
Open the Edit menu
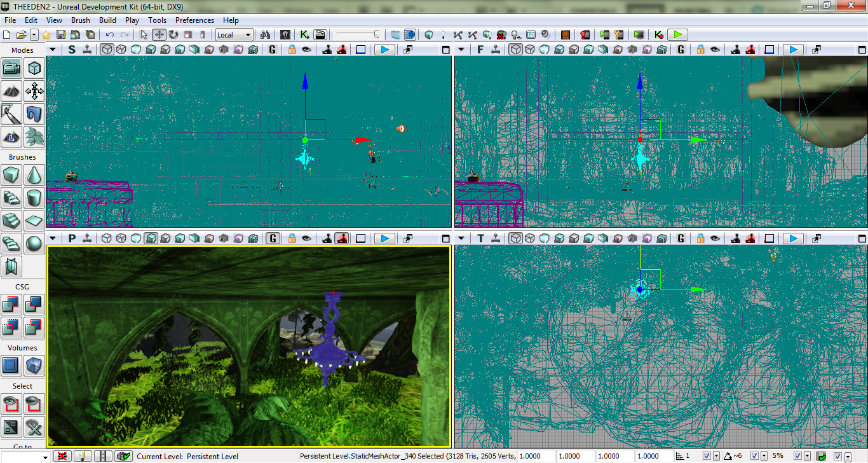tap(31, 20)
